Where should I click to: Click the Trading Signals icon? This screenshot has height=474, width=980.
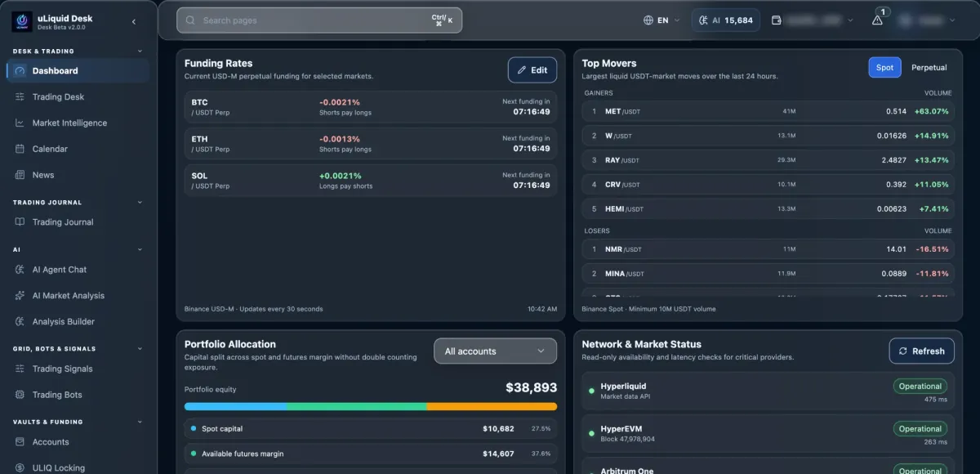pyautogui.click(x=20, y=369)
